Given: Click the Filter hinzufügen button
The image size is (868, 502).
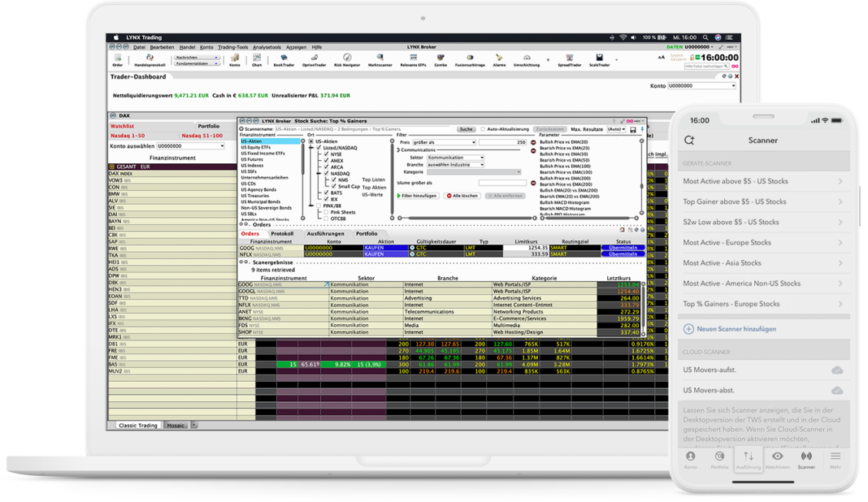Looking at the screenshot, I should pyautogui.click(x=417, y=196).
